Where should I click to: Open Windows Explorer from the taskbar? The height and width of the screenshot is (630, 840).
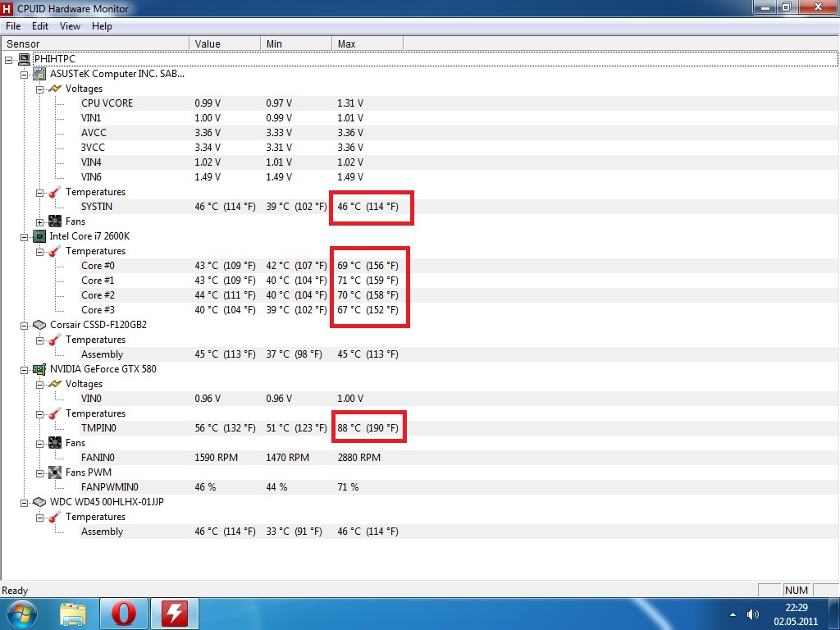[x=73, y=614]
